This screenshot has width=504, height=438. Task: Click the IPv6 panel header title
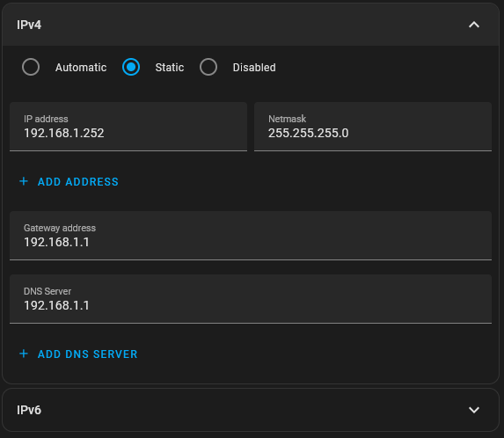pyautogui.click(x=29, y=410)
